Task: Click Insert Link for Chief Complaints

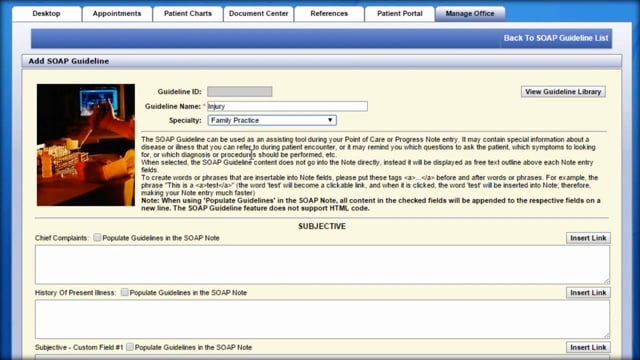Action: click(x=588, y=238)
